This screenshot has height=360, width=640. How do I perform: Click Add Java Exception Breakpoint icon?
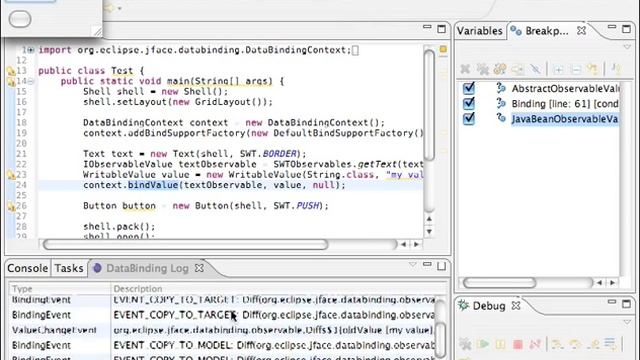[x=616, y=69]
